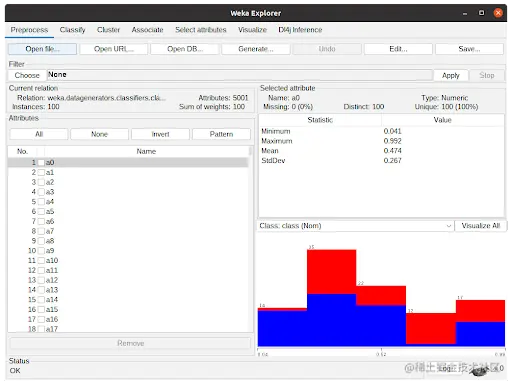Click the filter field showing None
Viewport: 512px width, 385px height.
tap(240, 75)
